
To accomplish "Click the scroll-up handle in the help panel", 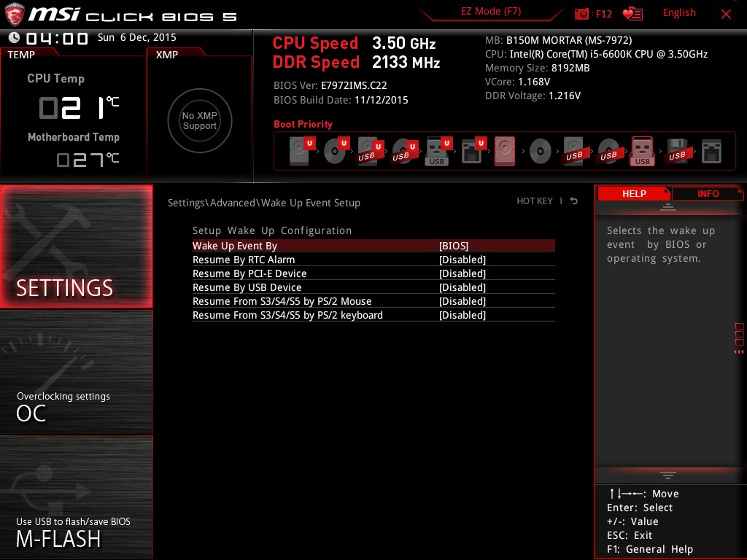I will pos(668,206).
